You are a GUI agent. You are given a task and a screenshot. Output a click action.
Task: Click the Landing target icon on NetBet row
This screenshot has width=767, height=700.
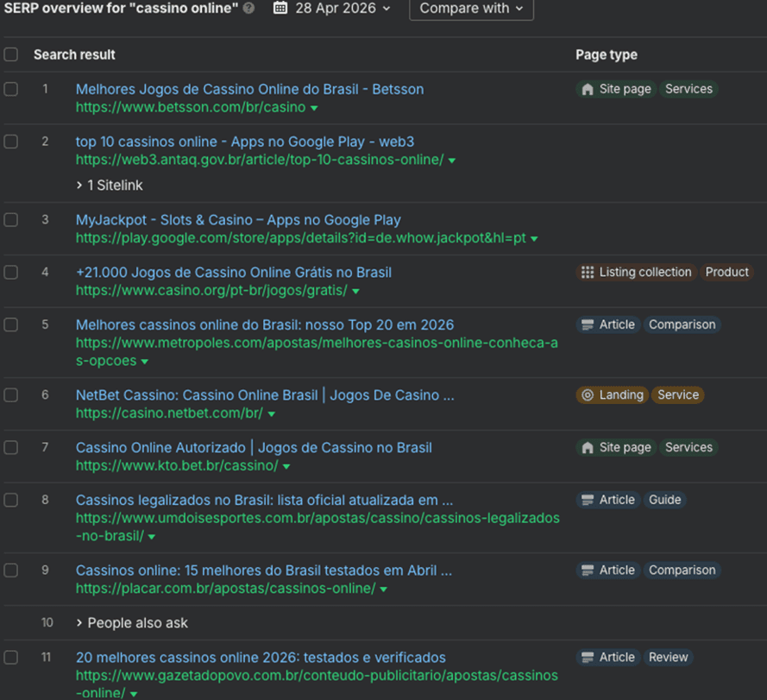coord(588,395)
